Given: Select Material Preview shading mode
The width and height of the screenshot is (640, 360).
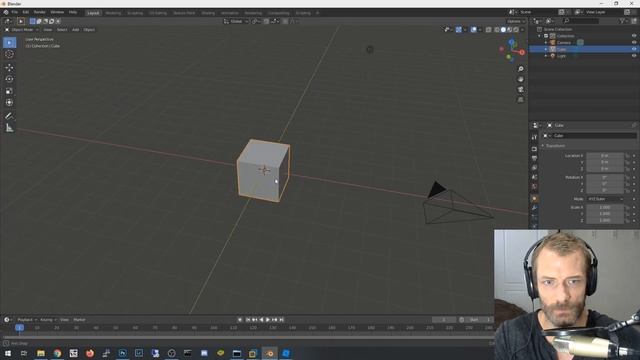Looking at the screenshot, I should coord(509,29).
